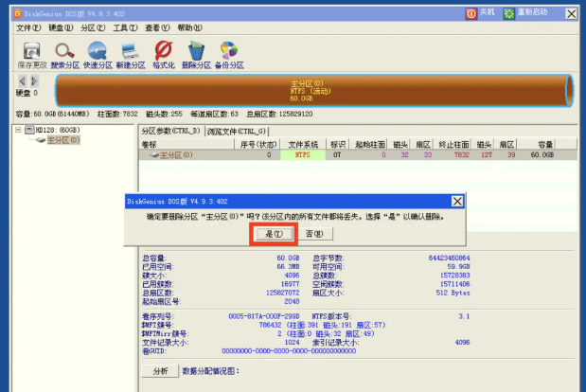Image resolution: width=586 pixels, height=392 pixels.
Task: Click the Analyze (分析) button
Action: pyautogui.click(x=160, y=371)
